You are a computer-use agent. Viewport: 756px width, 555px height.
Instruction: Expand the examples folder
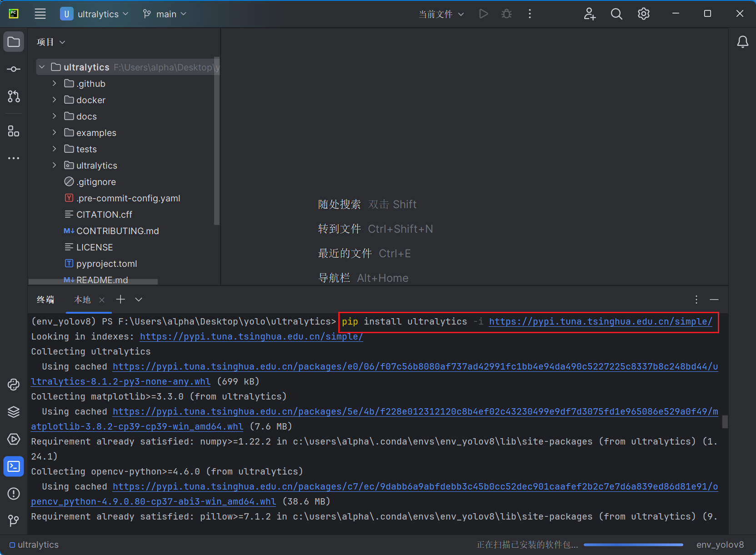(x=54, y=133)
